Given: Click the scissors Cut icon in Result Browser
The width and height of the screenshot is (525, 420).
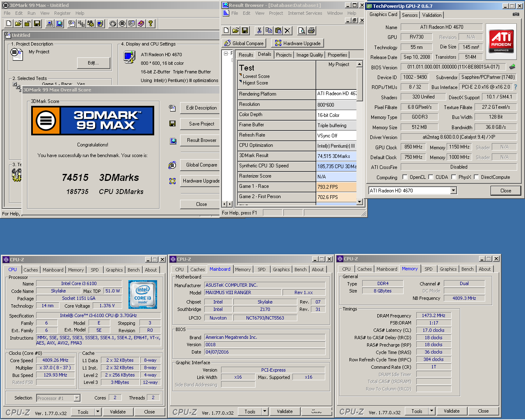Looking at the screenshot, I should coord(259,30).
